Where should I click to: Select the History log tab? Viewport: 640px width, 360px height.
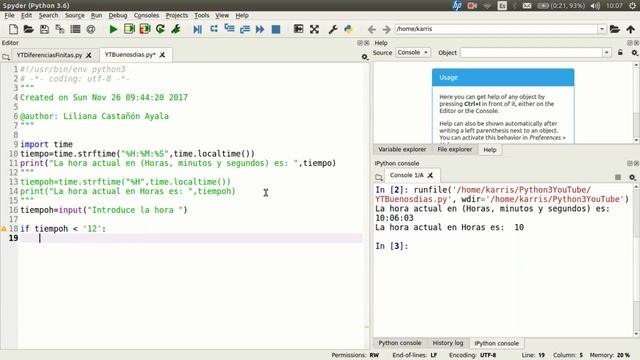(448, 343)
